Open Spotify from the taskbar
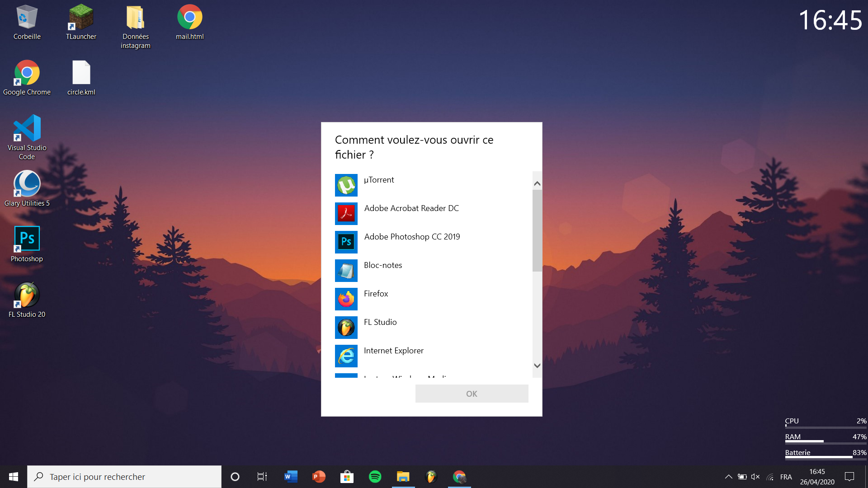The height and width of the screenshot is (488, 868). click(x=375, y=477)
